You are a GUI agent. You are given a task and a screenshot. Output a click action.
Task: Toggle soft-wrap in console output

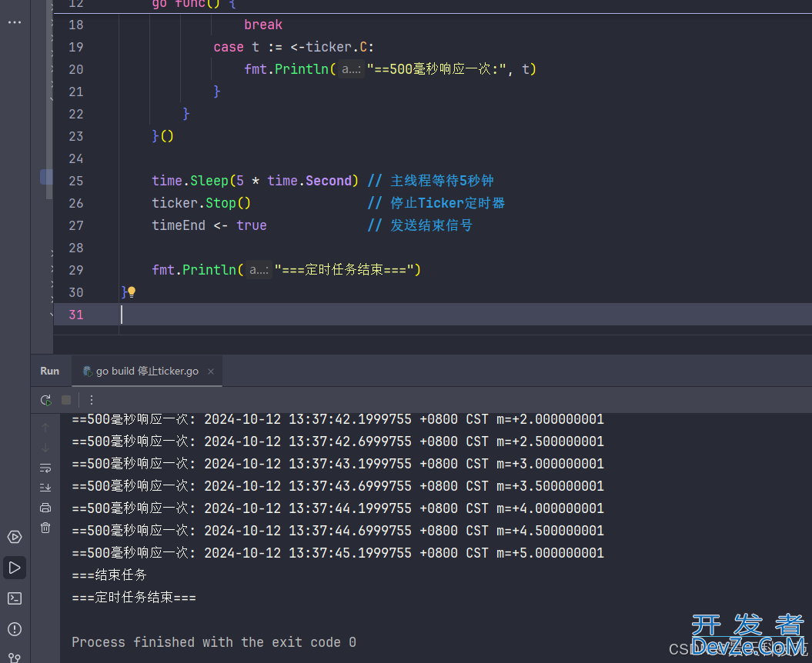45,468
